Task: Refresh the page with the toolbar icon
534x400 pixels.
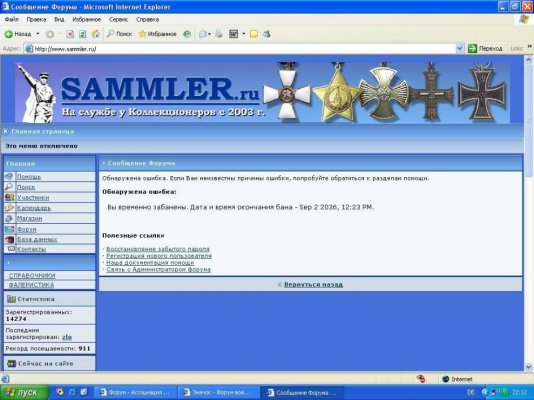Action: tap(82, 34)
